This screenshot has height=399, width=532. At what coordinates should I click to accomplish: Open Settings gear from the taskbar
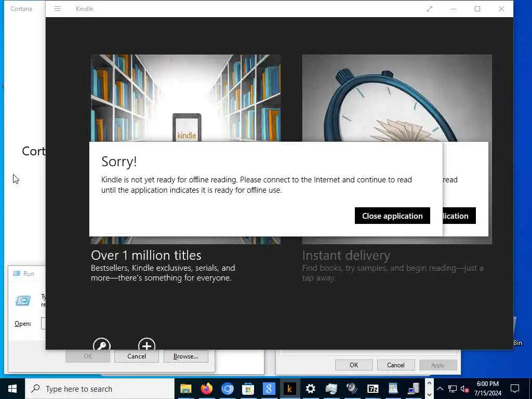pyautogui.click(x=311, y=389)
